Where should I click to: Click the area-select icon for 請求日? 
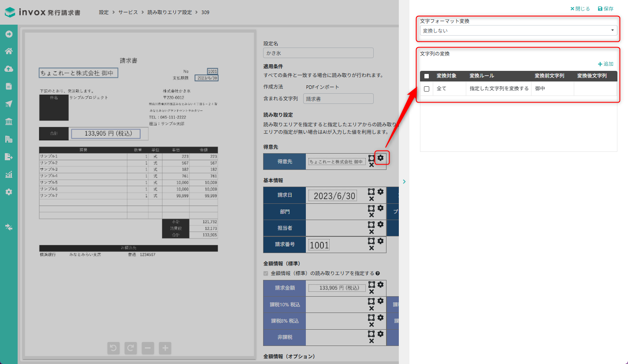pyautogui.click(x=372, y=191)
